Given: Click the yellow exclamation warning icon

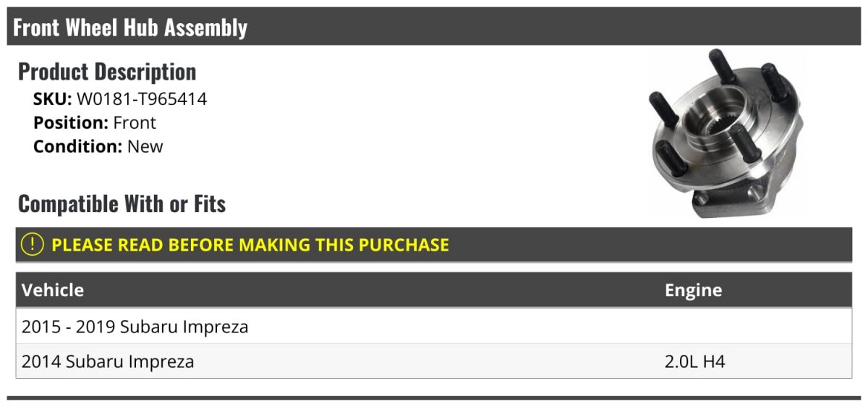Looking at the screenshot, I should click(33, 245).
